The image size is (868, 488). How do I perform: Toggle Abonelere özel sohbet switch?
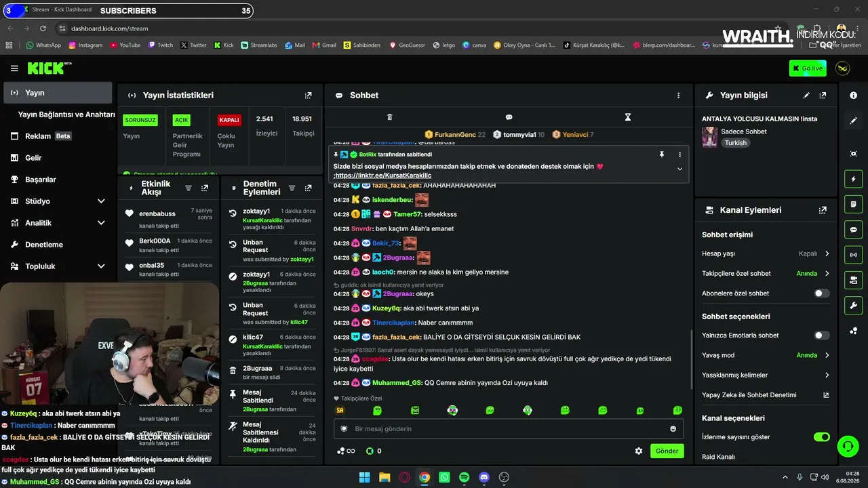[821, 293]
